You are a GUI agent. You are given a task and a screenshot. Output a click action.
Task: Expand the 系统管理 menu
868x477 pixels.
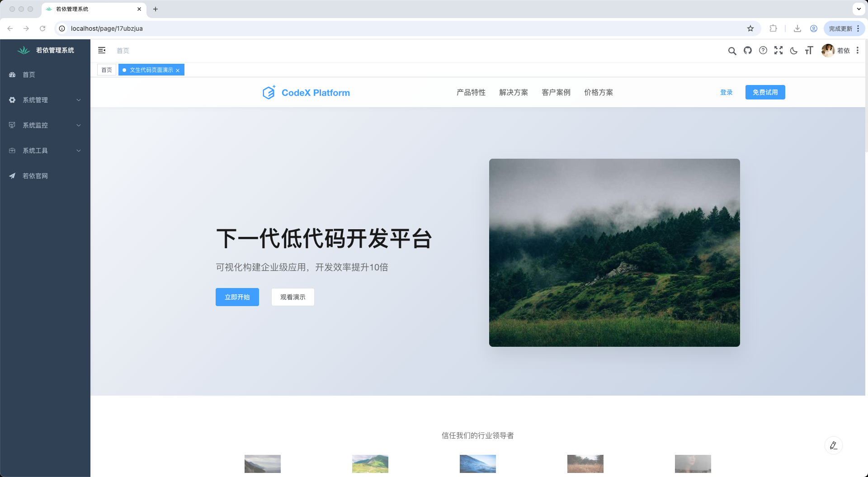pyautogui.click(x=36, y=100)
